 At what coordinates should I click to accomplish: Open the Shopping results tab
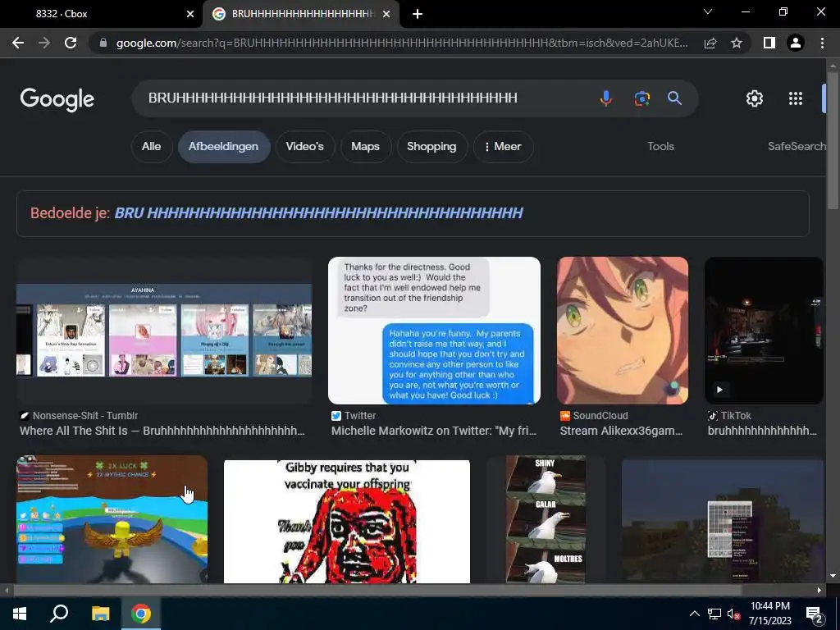point(431,146)
